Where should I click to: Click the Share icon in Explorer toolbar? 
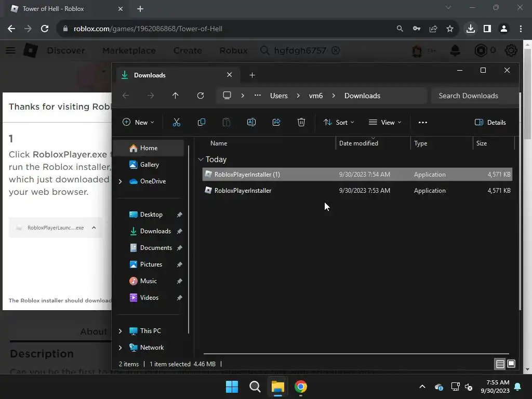pyautogui.click(x=276, y=123)
